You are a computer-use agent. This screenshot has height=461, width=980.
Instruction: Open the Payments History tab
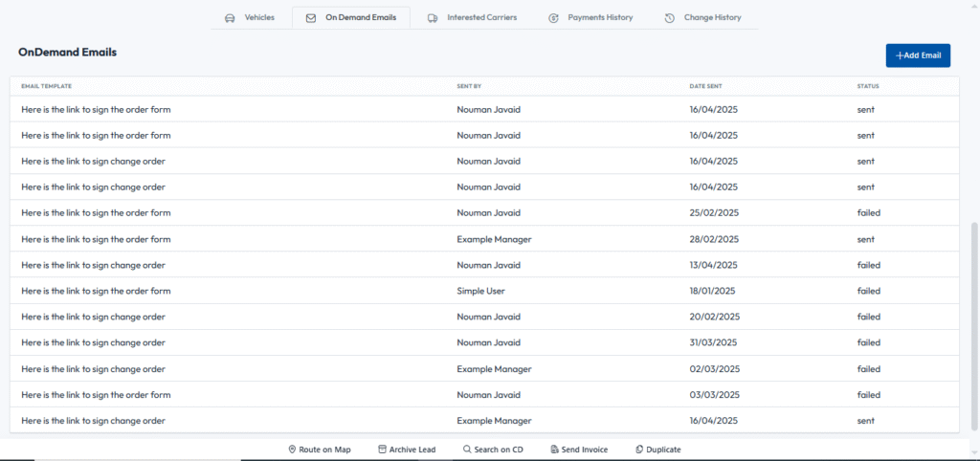[x=592, y=17]
